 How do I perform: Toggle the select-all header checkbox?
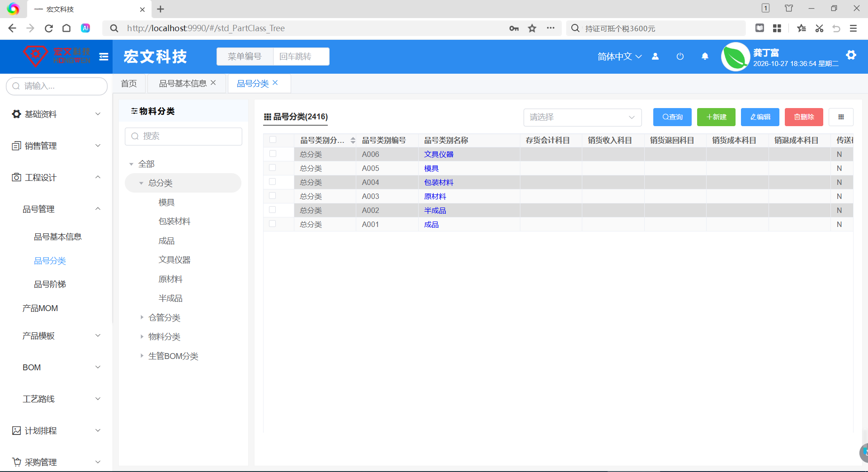[273, 140]
